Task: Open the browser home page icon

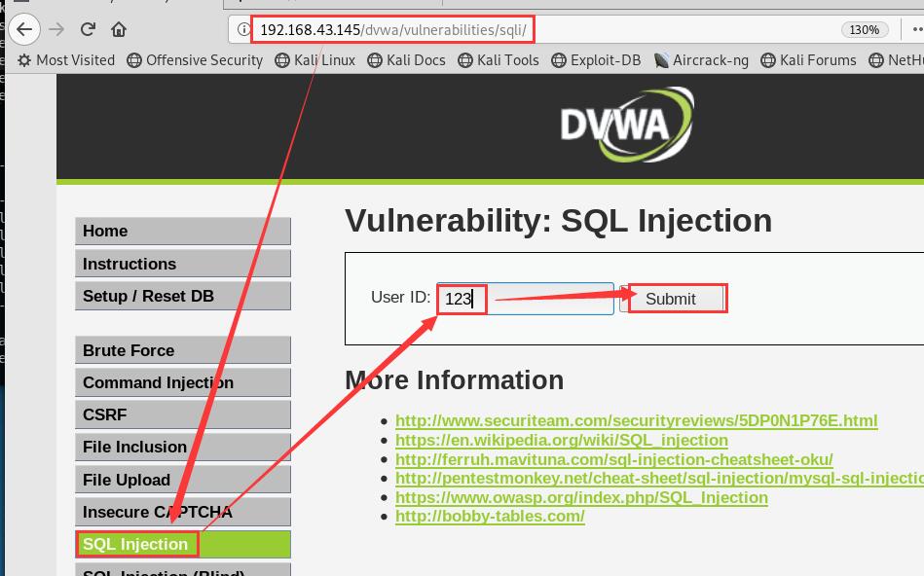Action: point(119,29)
